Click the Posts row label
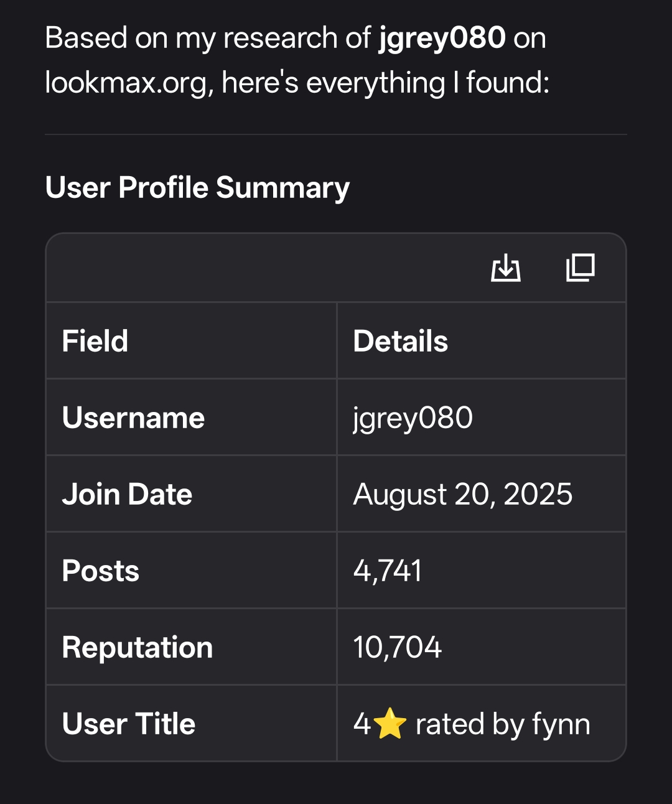Image resolution: width=672 pixels, height=804 pixels. point(100,571)
